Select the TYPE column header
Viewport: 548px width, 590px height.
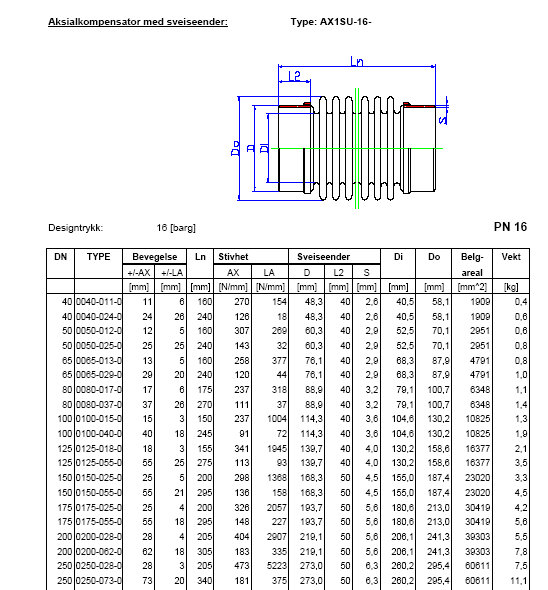(99, 257)
